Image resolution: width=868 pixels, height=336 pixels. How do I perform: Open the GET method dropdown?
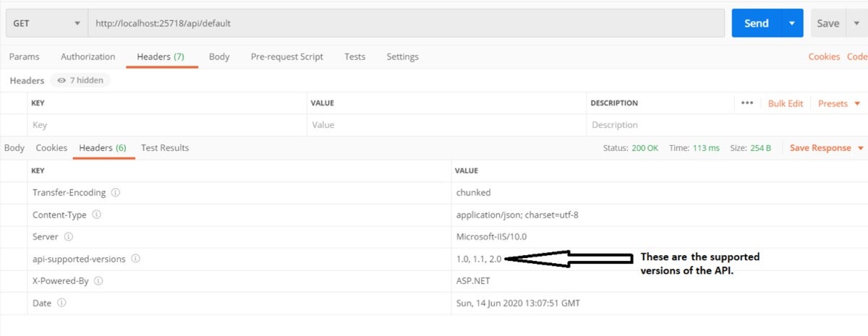pos(46,23)
